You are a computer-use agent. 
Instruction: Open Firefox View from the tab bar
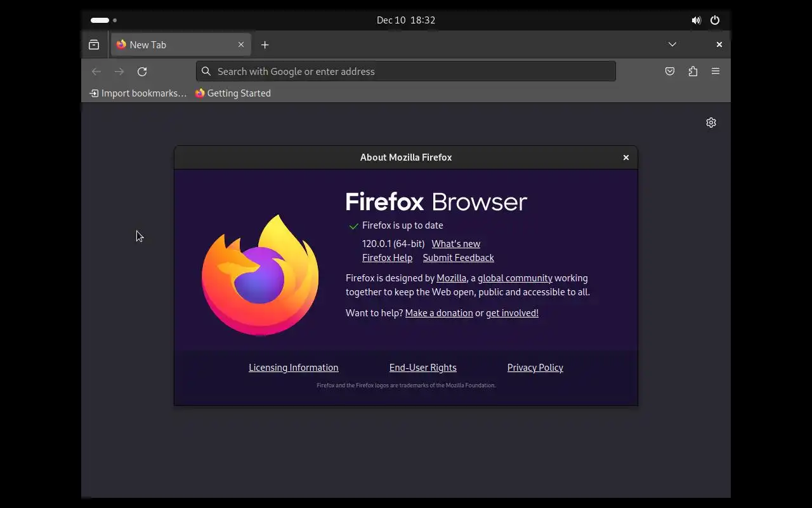pyautogui.click(x=94, y=44)
